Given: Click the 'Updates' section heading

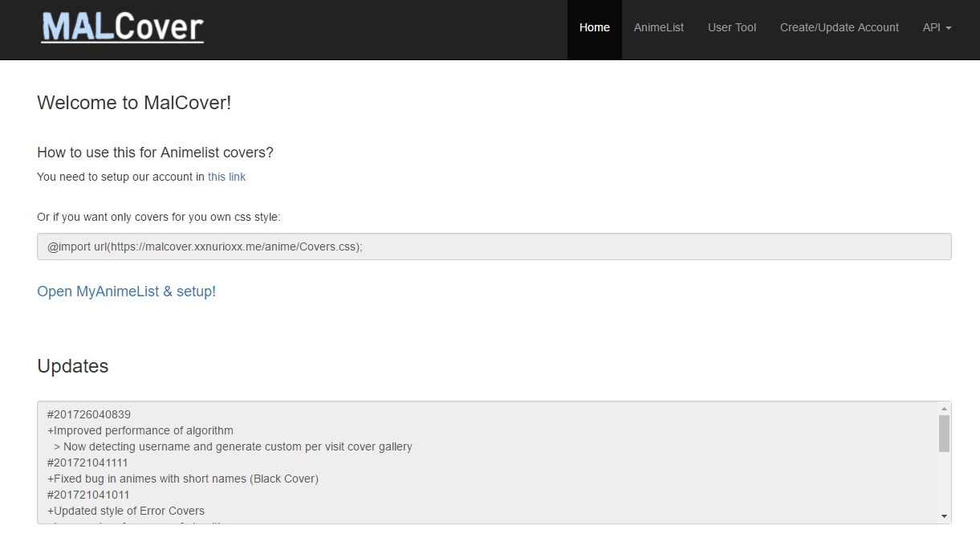Looking at the screenshot, I should pos(72,366).
